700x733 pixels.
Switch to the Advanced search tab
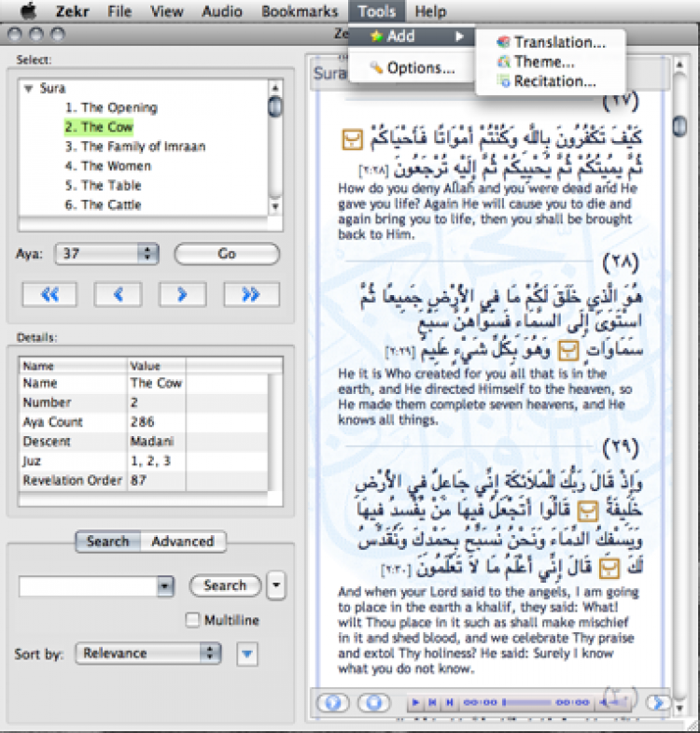182,542
